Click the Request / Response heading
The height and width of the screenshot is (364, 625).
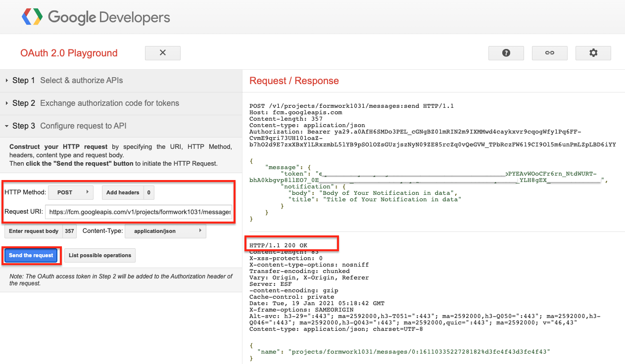(x=294, y=81)
